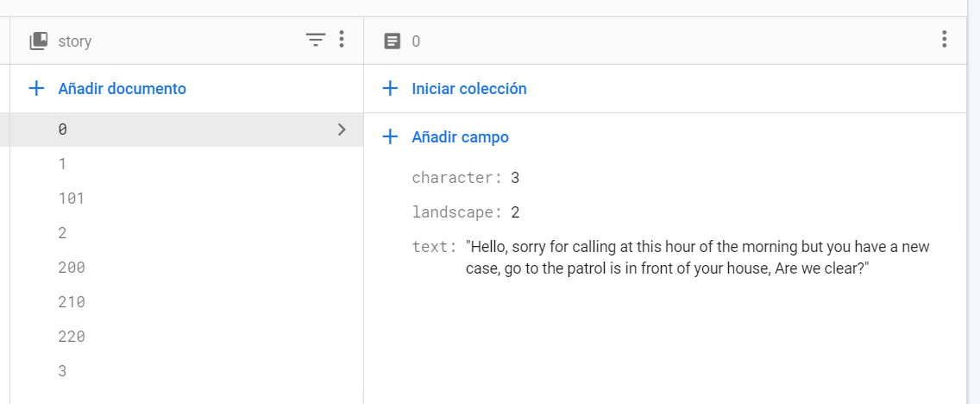Screen dimensions: 980x404
Task: Click the character field value 3
Action: [515, 178]
